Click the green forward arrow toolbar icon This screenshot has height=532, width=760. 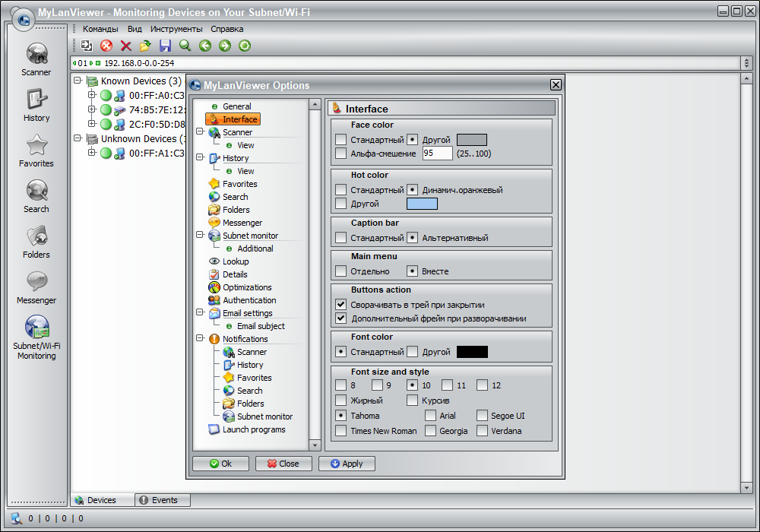click(225, 46)
